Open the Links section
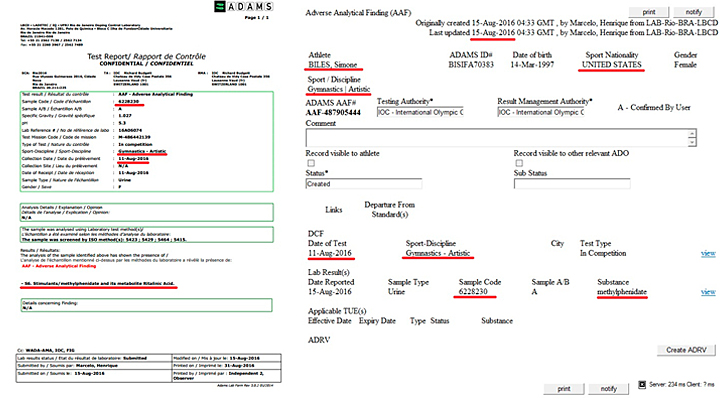 click(x=334, y=210)
